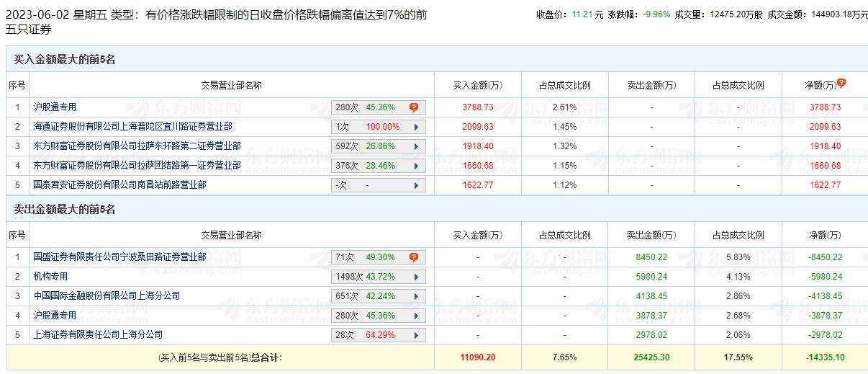Expand the 沪股通专用 arrow in the sellers list
This screenshot has width=868, height=374.
pyautogui.click(x=416, y=316)
